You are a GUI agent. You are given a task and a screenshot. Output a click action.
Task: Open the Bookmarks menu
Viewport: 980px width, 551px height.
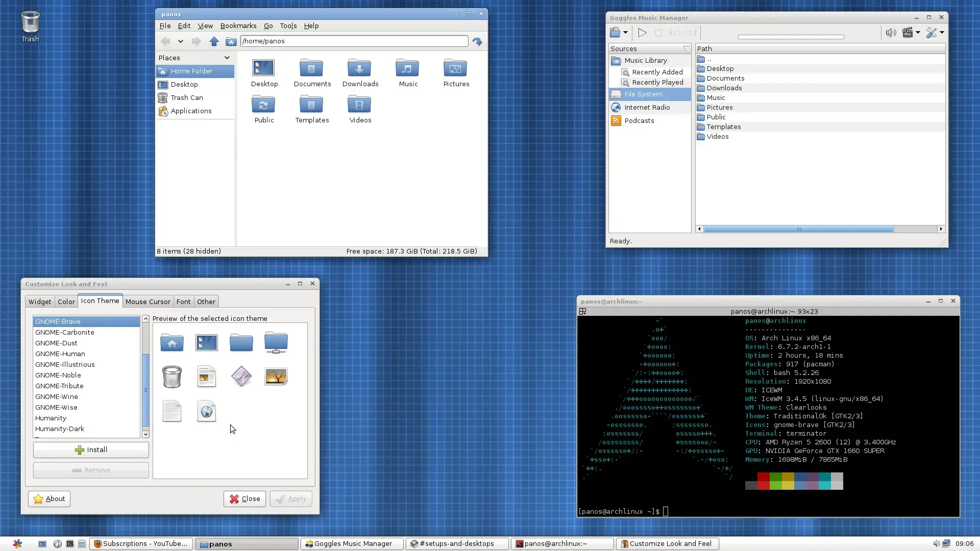coord(238,26)
